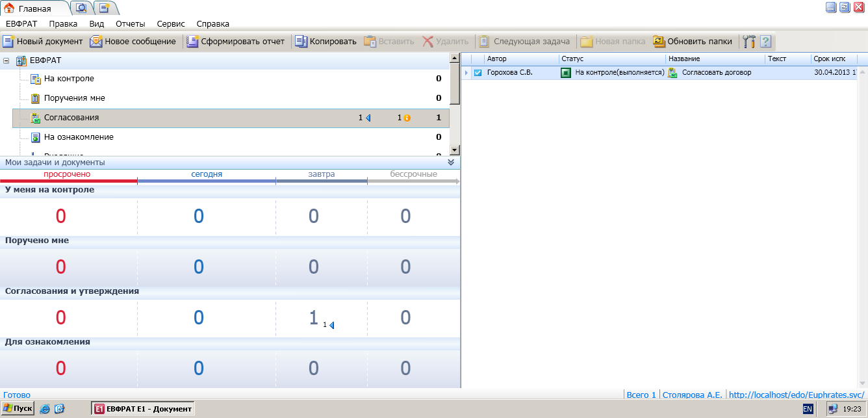Open the Отчеты menu

pos(131,24)
